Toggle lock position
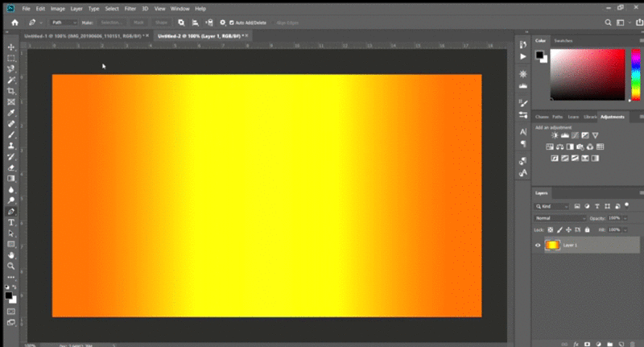The width and height of the screenshot is (644, 347). (568, 230)
